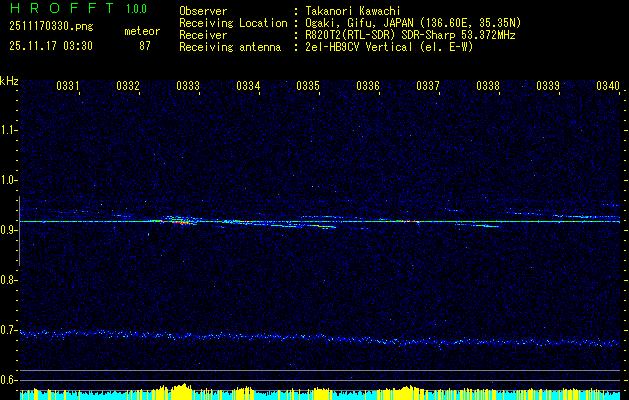Click the 0.7 frequency axis label
The height and width of the screenshot is (400, 629).
tap(9, 330)
